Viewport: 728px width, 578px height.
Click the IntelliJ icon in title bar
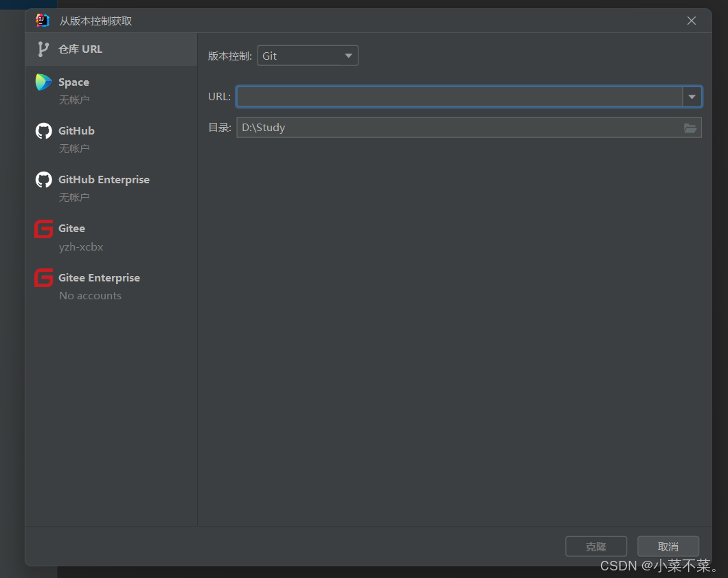click(43, 21)
